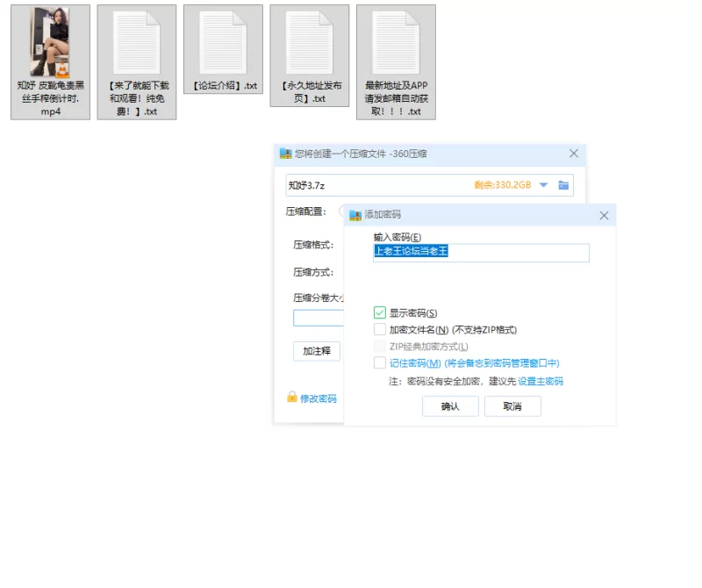Select the 【来了就能下载和观看！纯免费！】.txt file
The image size is (702, 588).
(x=137, y=62)
